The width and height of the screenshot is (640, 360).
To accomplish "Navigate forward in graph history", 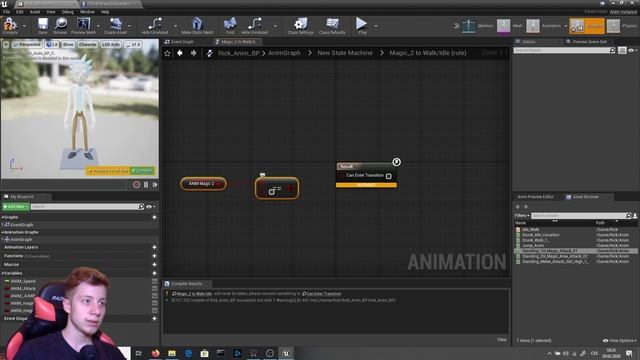I will pyautogui.click(x=193, y=53).
